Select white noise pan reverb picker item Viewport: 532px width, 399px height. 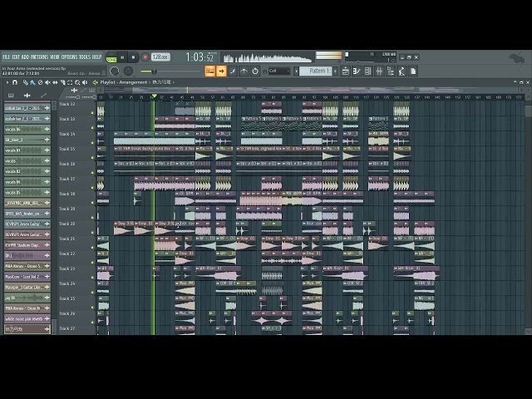(x=27, y=318)
